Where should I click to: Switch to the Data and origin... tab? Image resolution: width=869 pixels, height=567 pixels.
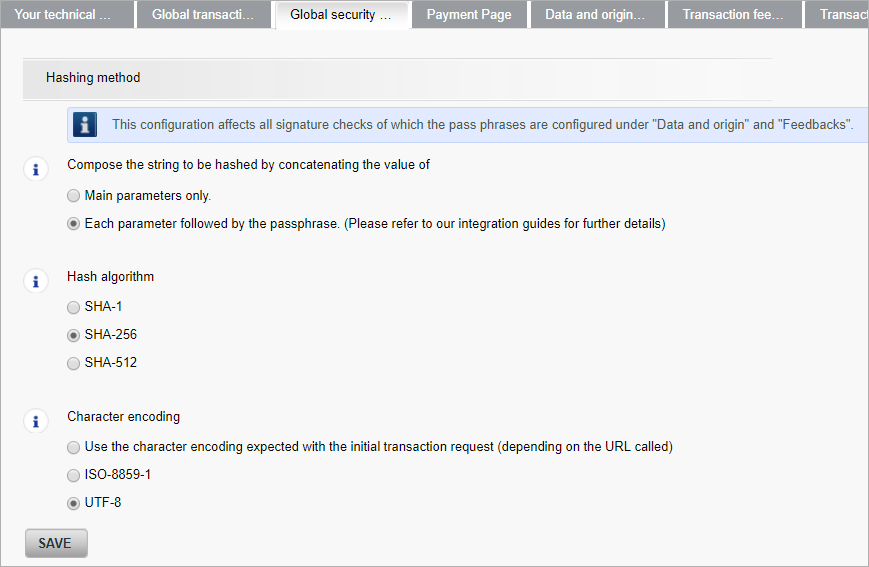[597, 14]
